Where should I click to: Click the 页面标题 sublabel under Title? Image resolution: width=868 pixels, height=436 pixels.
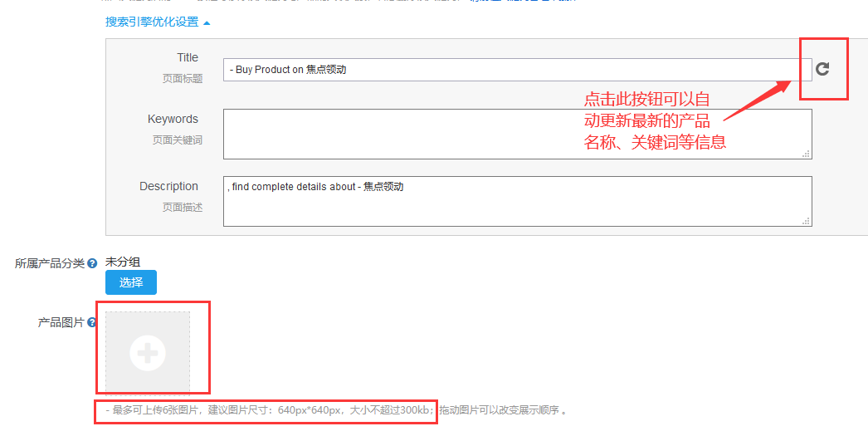click(x=182, y=78)
